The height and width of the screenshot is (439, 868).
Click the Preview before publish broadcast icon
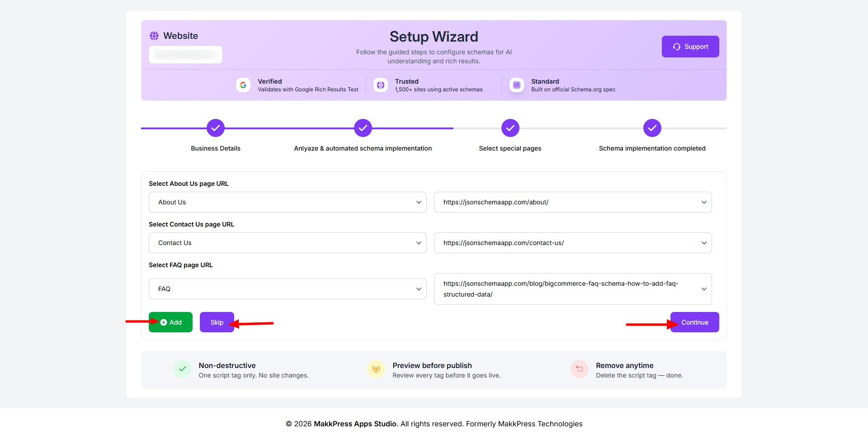376,369
